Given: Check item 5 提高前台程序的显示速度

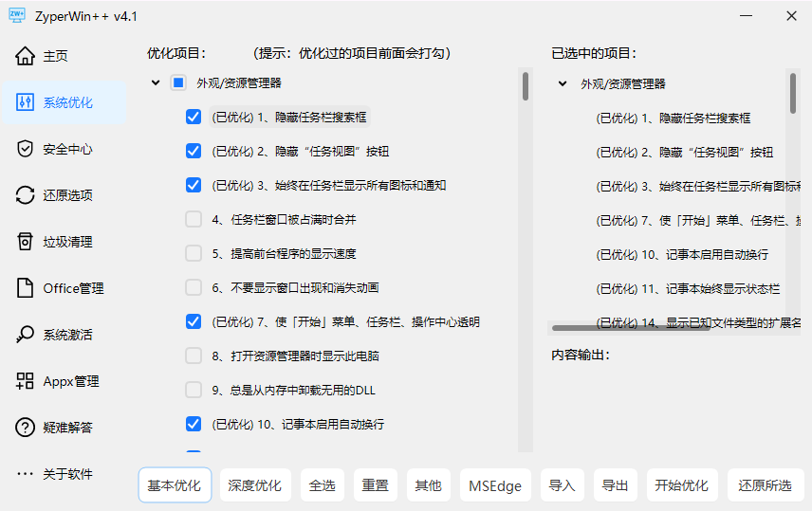Looking at the screenshot, I should click(194, 254).
